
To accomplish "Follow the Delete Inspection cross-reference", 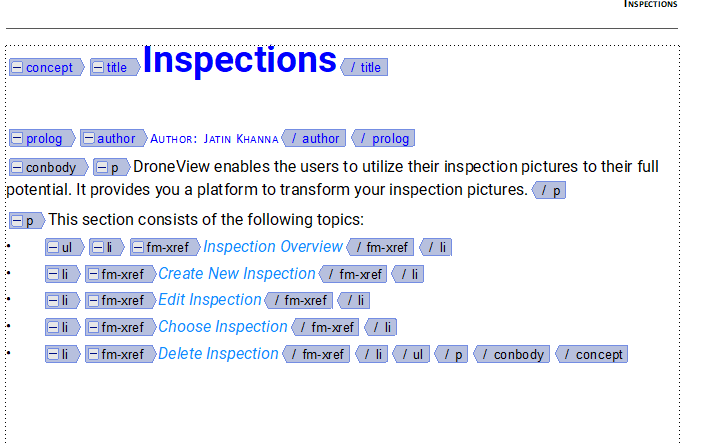I will coord(218,354).
